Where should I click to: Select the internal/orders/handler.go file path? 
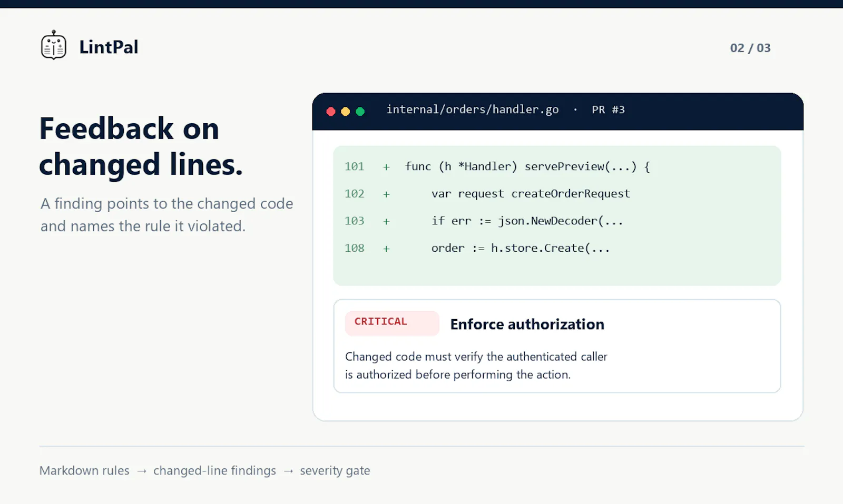coord(473,110)
